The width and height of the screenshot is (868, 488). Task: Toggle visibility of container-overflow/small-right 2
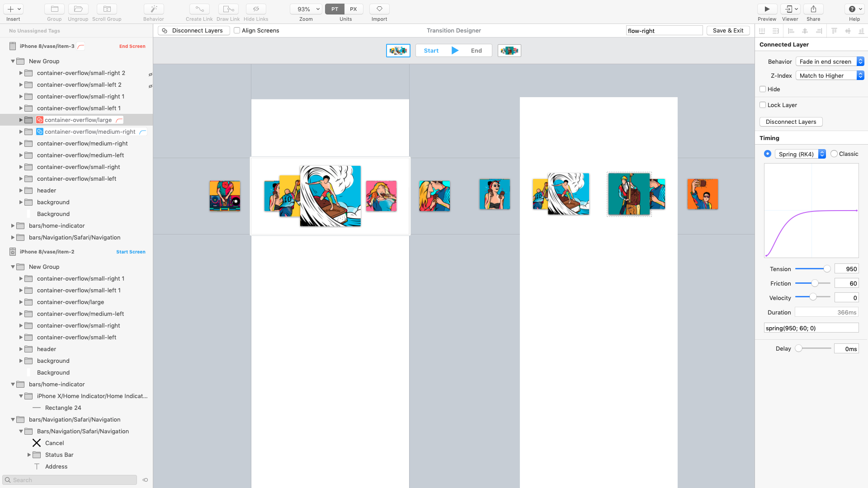(x=150, y=74)
